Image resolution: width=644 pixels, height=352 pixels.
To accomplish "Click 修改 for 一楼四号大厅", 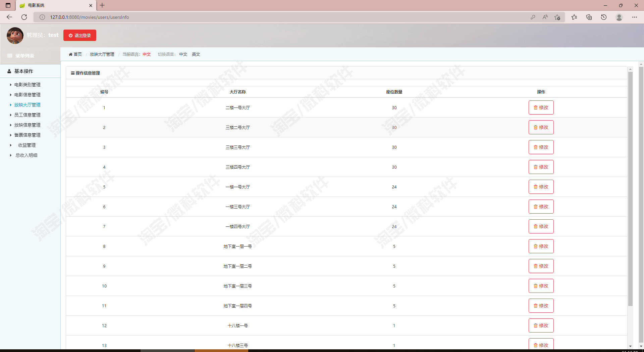I will (541, 226).
